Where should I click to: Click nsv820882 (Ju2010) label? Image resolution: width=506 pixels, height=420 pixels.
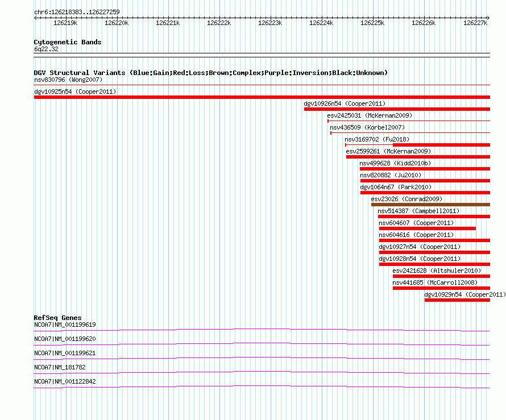[391, 175]
